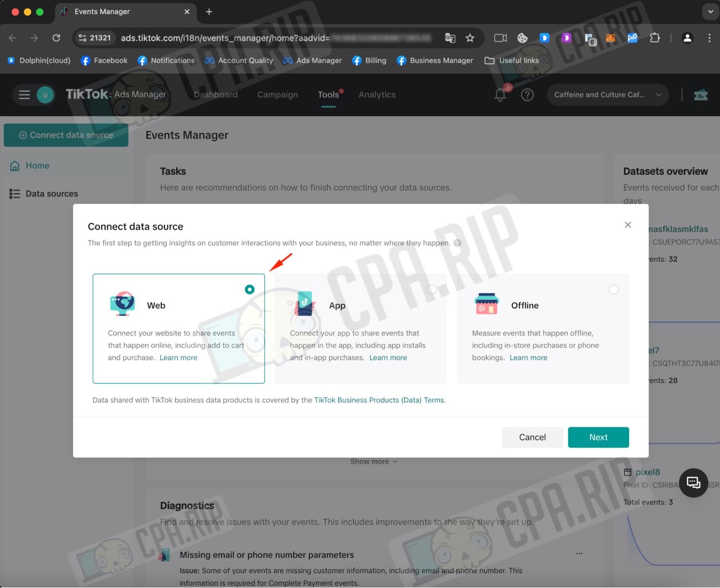
Task: Select the App data source radio button
Action: [x=432, y=289]
